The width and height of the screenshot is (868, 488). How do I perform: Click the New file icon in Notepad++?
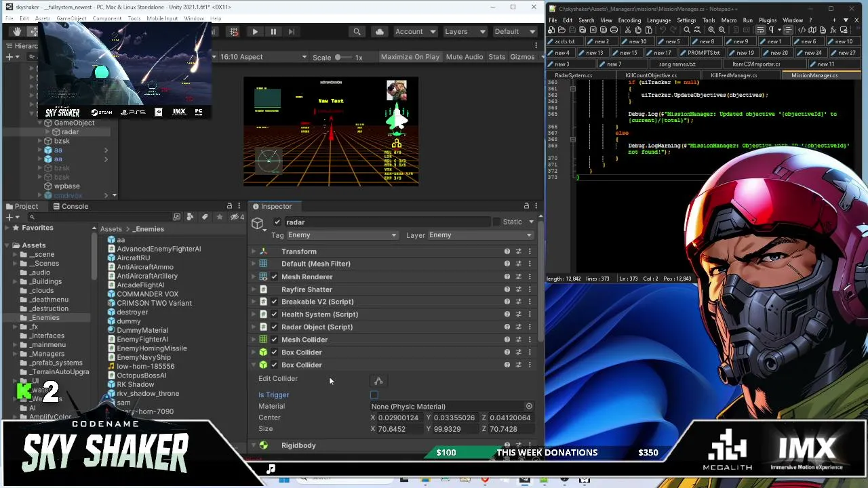tap(551, 30)
